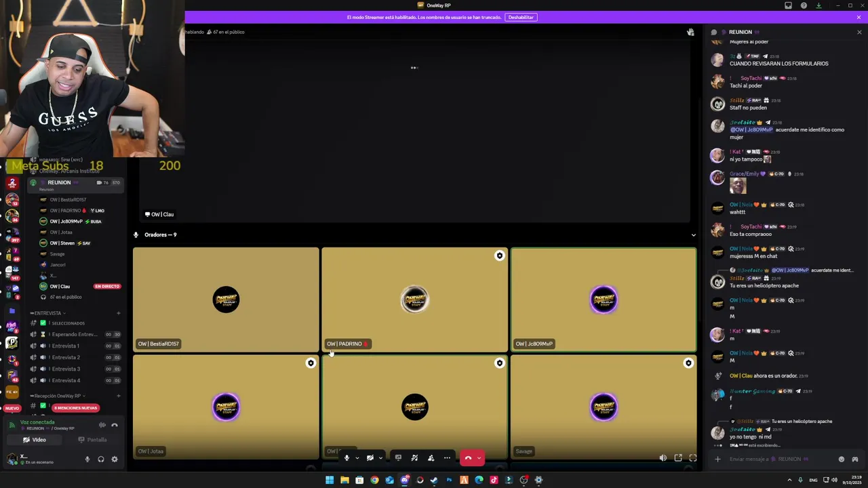868x488 pixels.
Task: Dismiss the Streamer mode banner
Action: click(859, 17)
